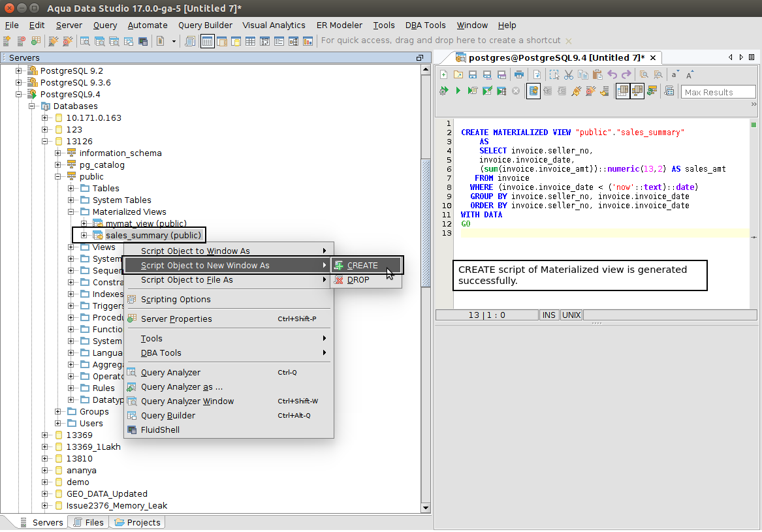Click the Cut scissors icon
The width and height of the screenshot is (762, 532).
568,74
